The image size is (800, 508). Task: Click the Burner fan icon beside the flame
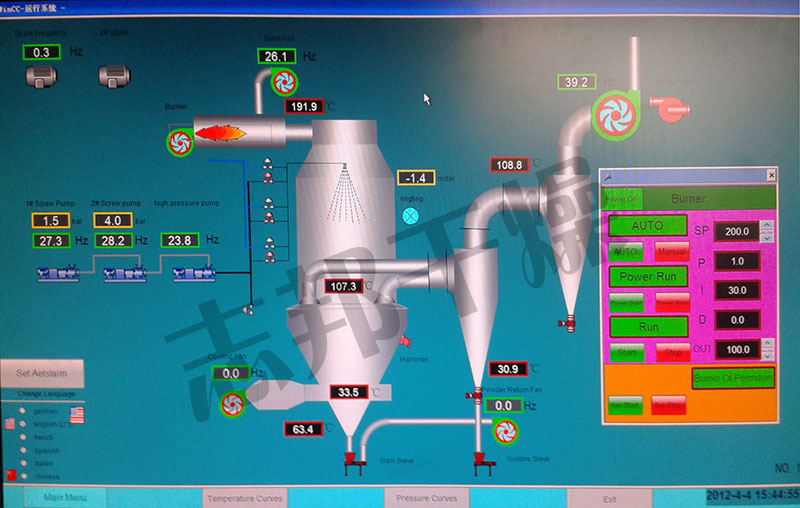[179, 142]
